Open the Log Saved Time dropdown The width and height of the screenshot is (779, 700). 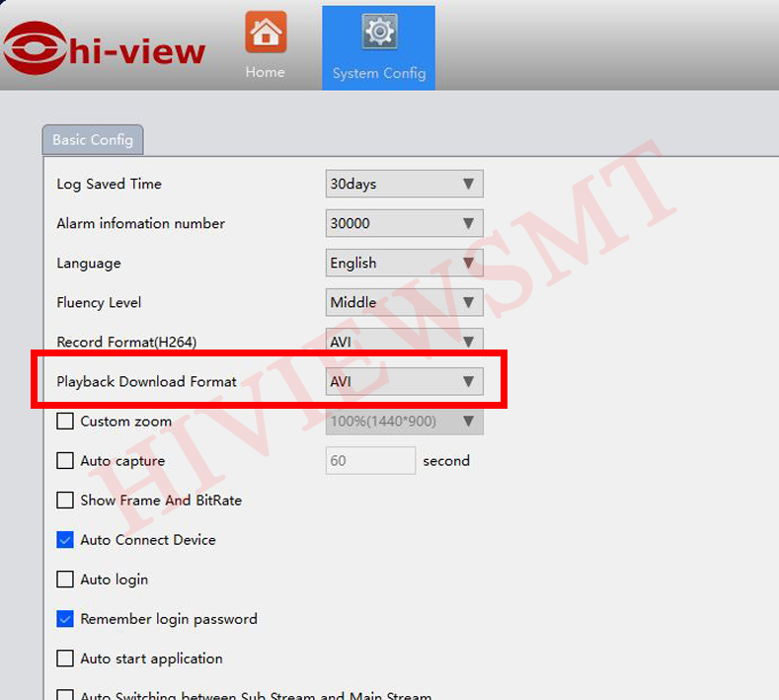[x=404, y=184]
